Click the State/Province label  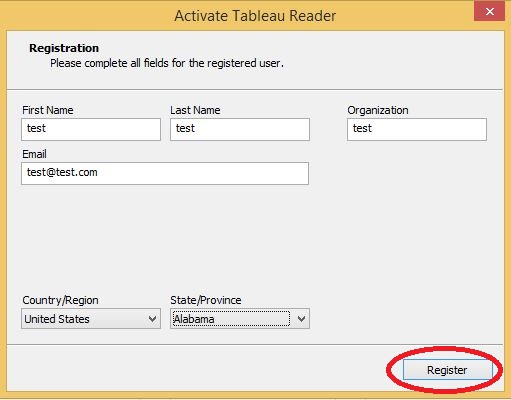(x=206, y=300)
